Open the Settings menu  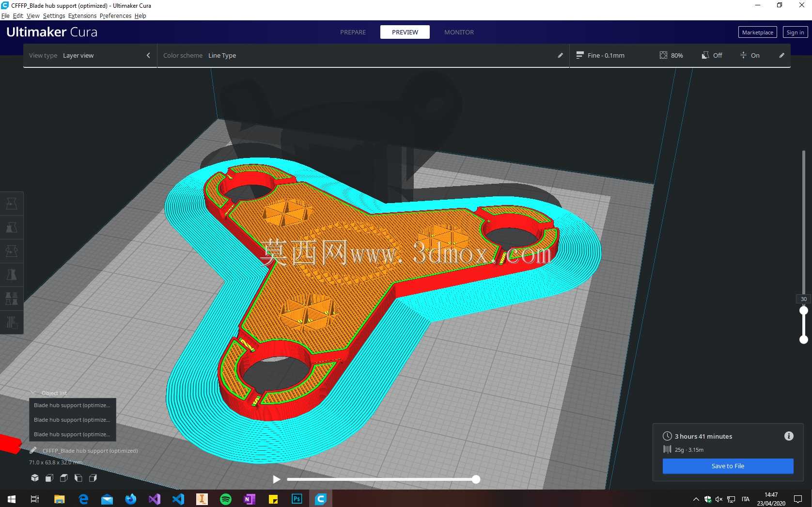(x=54, y=16)
